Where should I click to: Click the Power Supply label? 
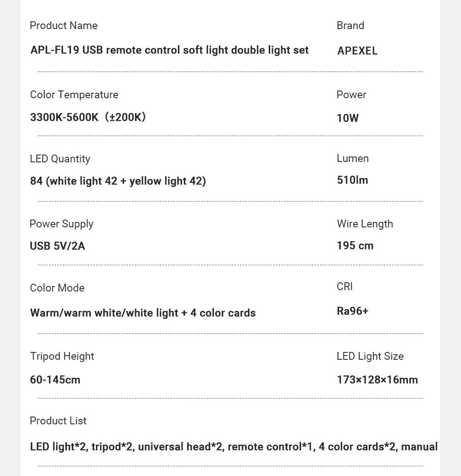61,224
